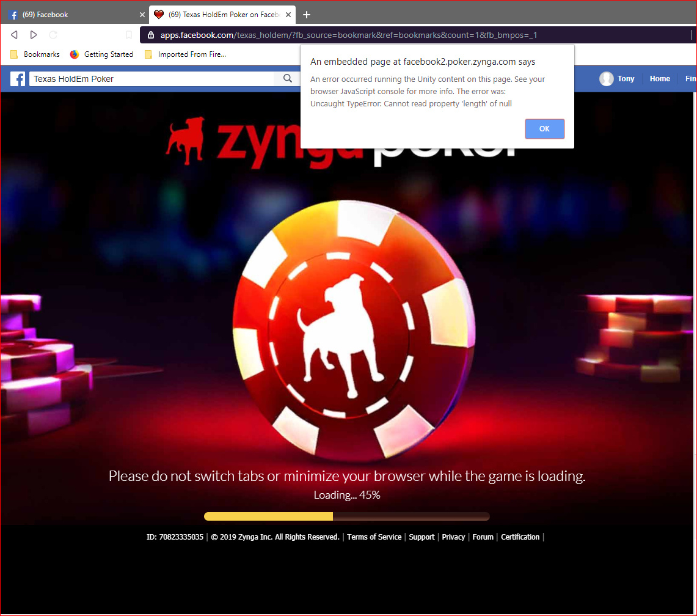
Task: Open Tony's profile from the avatar picture
Action: [606, 79]
